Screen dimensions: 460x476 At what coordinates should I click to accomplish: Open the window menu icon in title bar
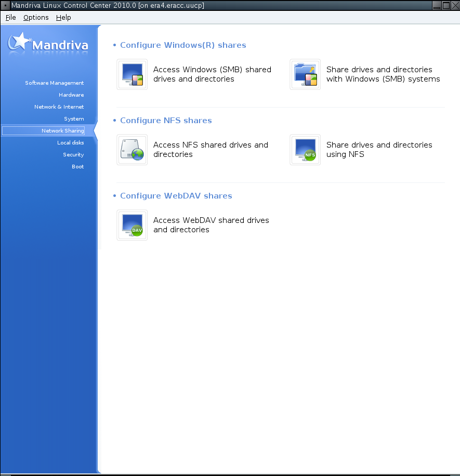point(5,6)
